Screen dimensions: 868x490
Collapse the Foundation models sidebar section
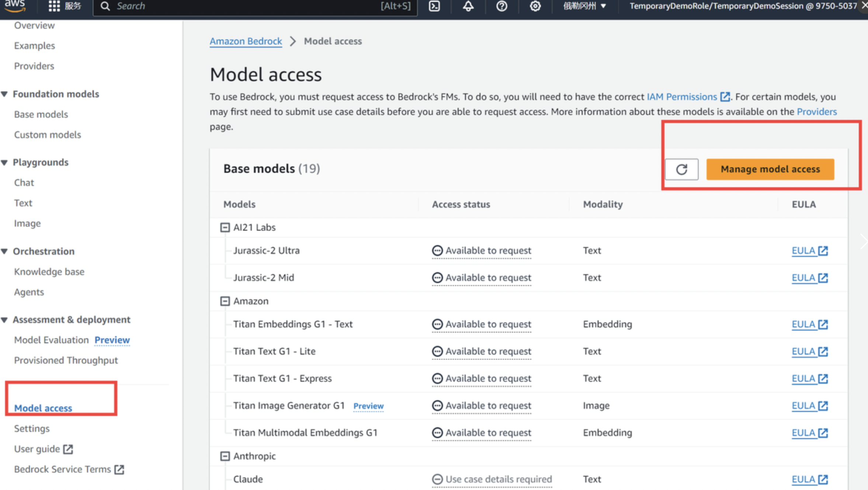coord(4,94)
